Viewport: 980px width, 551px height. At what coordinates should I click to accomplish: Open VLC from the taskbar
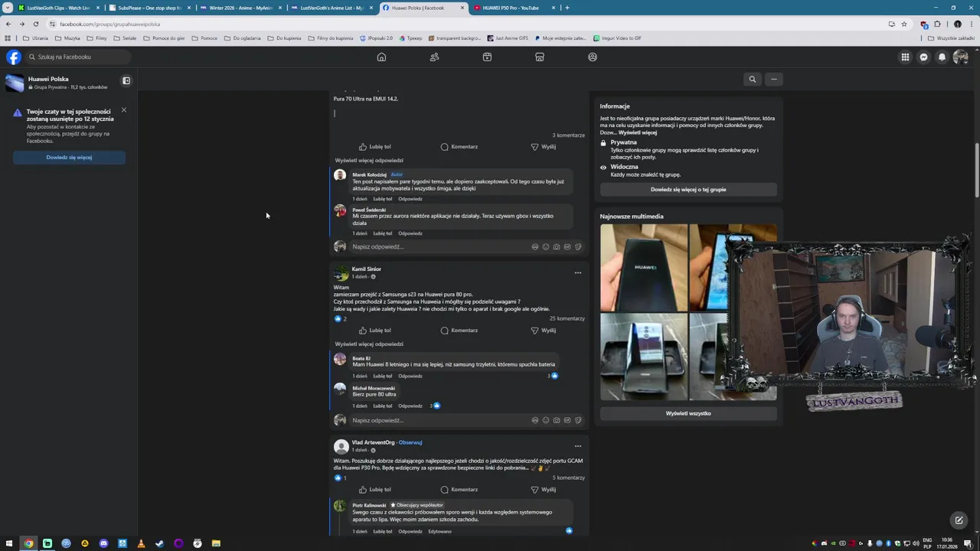pos(141,543)
